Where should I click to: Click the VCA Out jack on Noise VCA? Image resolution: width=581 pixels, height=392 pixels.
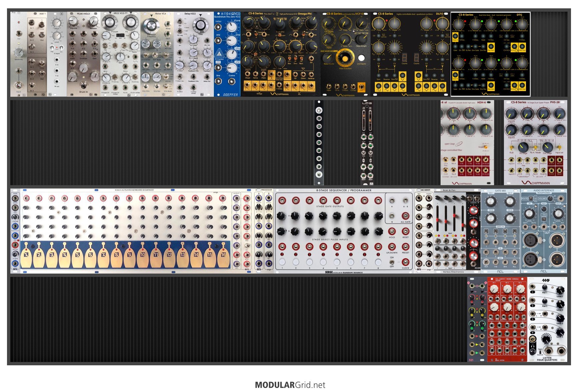(x=157, y=86)
